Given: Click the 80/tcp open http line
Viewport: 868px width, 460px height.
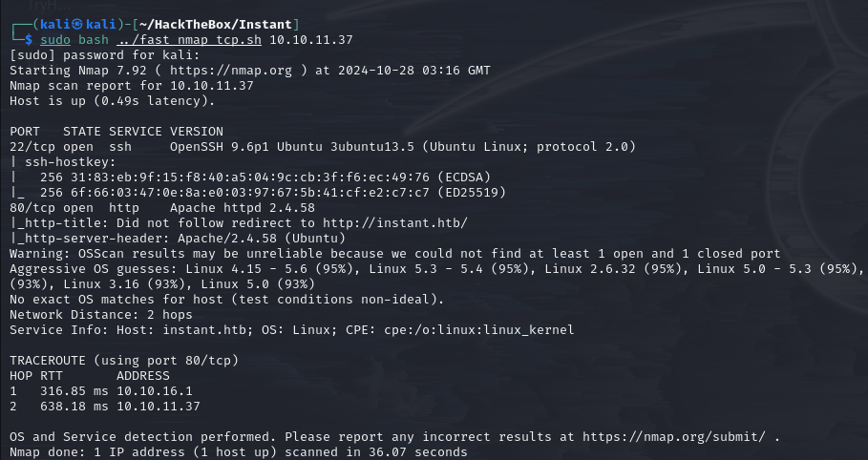Looking at the screenshot, I should 162,208.
